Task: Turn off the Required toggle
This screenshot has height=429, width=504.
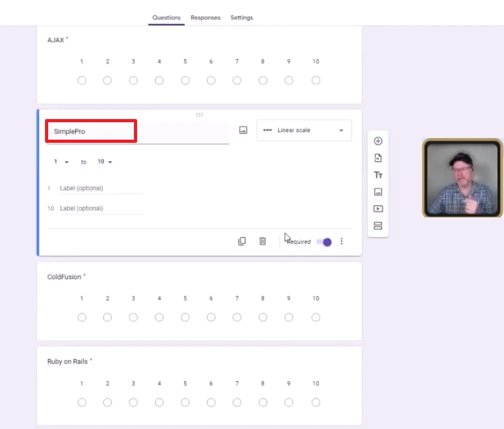Action: pyautogui.click(x=324, y=242)
